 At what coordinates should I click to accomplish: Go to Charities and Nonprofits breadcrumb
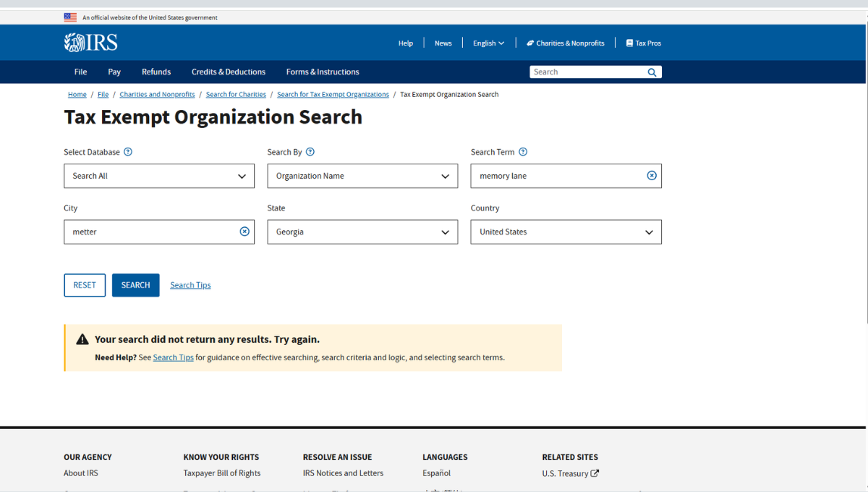157,95
